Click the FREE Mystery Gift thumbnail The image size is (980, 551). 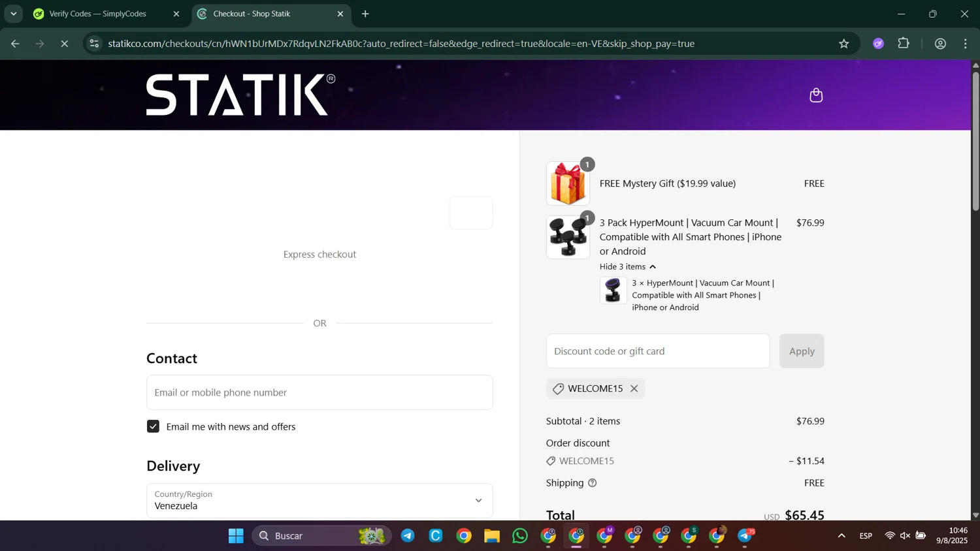568,183
